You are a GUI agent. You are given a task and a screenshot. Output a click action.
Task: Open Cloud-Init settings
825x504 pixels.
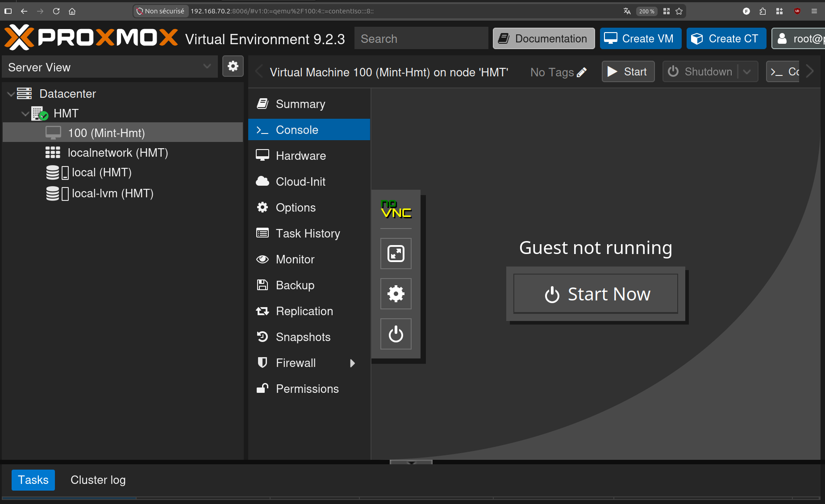click(x=309, y=182)
